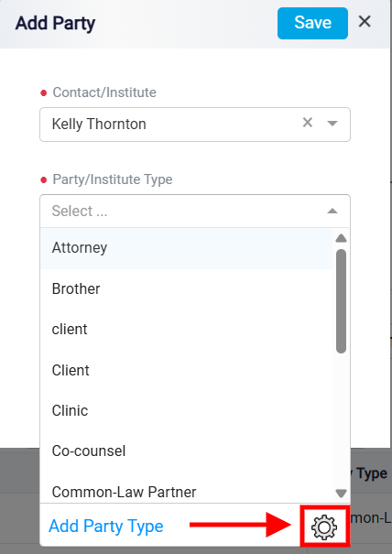The height and width of the screenshot is (554, 392).
Task: Click the party type list scrollbar thumb
Action: pos(341,301)
